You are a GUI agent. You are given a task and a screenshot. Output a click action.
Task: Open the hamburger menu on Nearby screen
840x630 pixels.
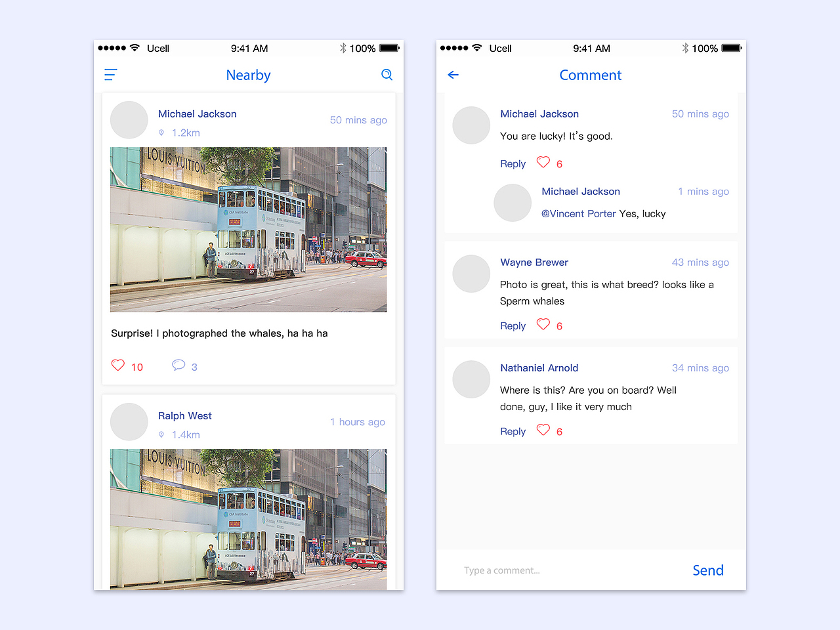pos(110,75)
